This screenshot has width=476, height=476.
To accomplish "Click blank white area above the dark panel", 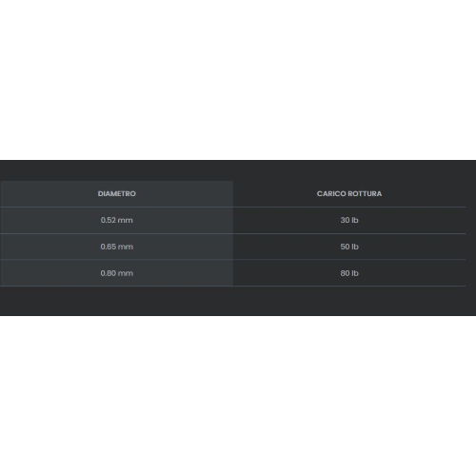I will click(x=238, y=79).
